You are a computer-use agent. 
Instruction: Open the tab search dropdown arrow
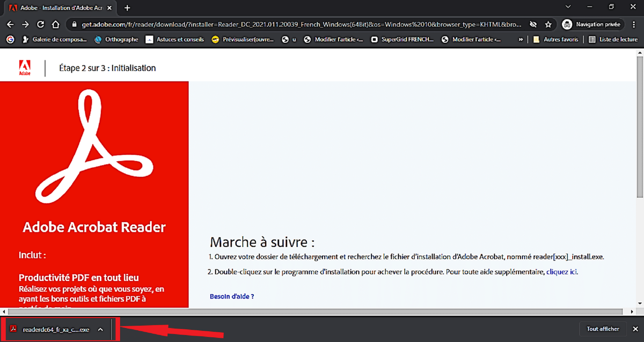point(568,7)
